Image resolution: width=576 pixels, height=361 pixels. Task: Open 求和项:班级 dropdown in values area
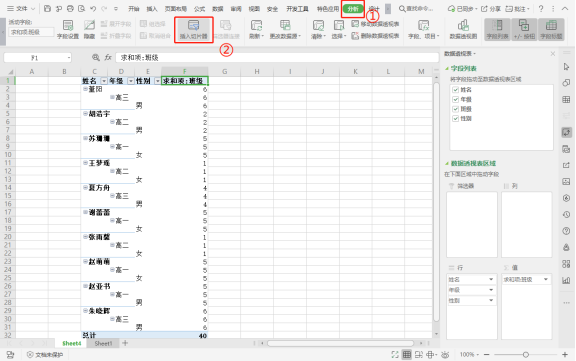point(546,279)
